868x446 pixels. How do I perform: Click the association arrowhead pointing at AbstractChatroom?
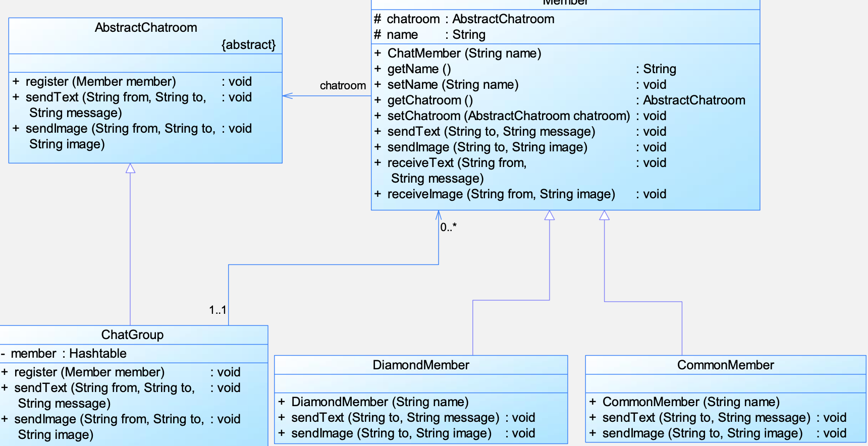coord(288,96)
